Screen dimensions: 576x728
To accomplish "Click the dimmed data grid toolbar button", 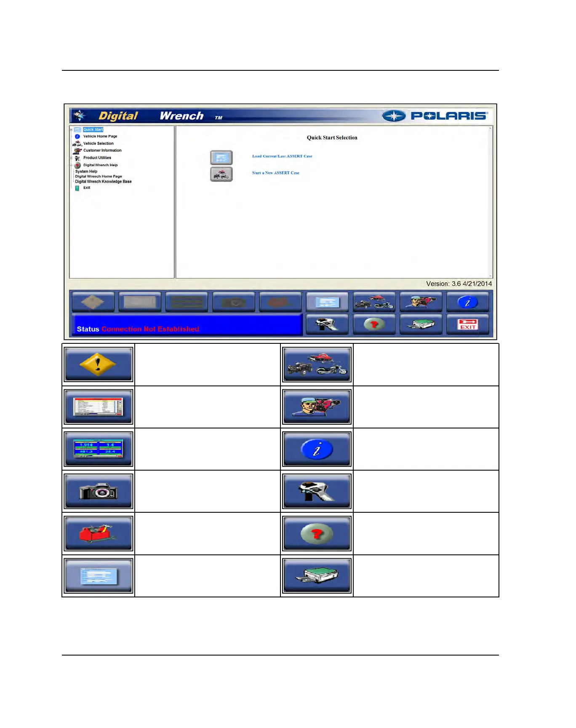I will coord(140,302).
